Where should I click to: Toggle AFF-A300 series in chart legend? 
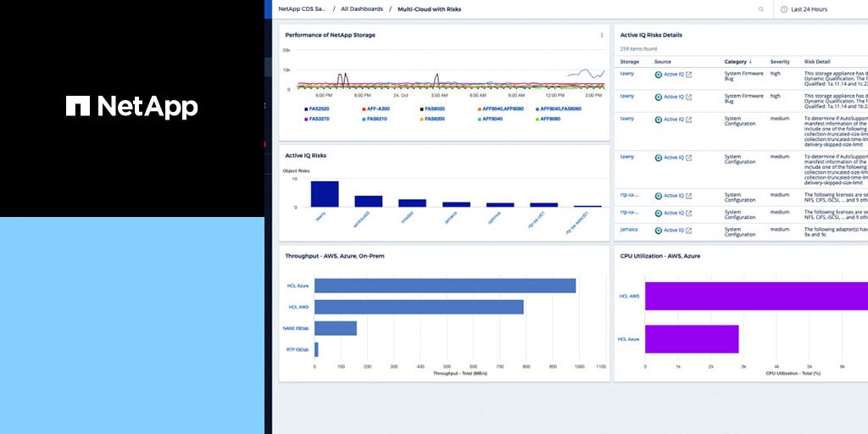coord(378,108)
